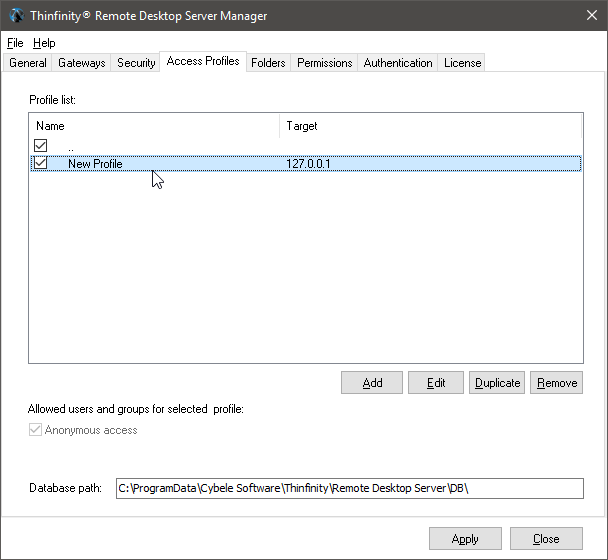Apply the configuration changes
This screenshot has height=560, width=608.
(465, 538)
